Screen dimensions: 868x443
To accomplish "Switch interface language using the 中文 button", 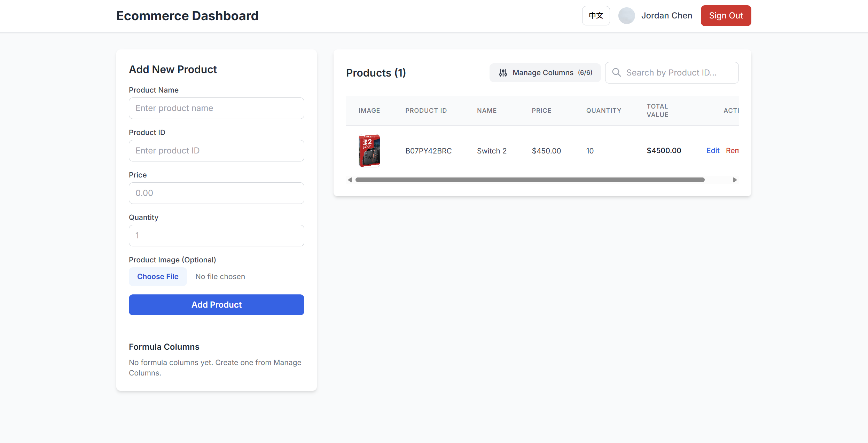I will (595, 15).
